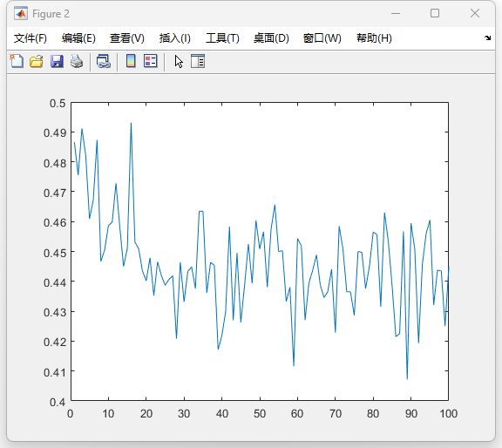Open the 查看(V) menu
The height and width of the screenshot is (448, 502).
[x=127, y=38]
